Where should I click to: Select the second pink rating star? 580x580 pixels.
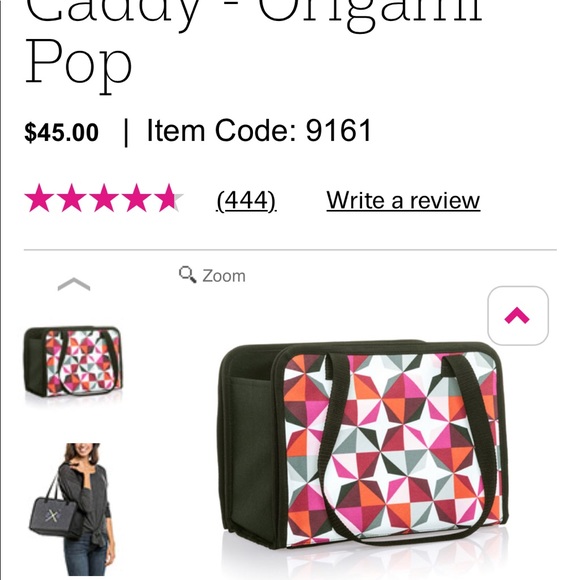71,198
